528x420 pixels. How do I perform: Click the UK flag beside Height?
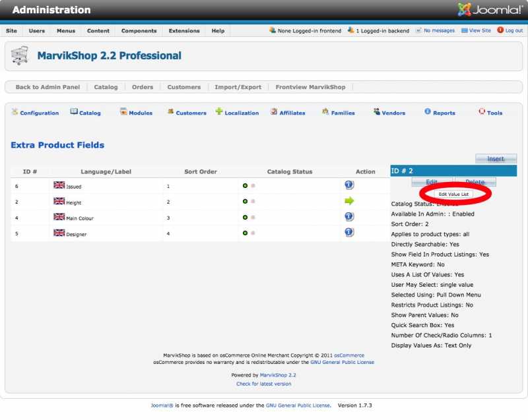point(59,201)
